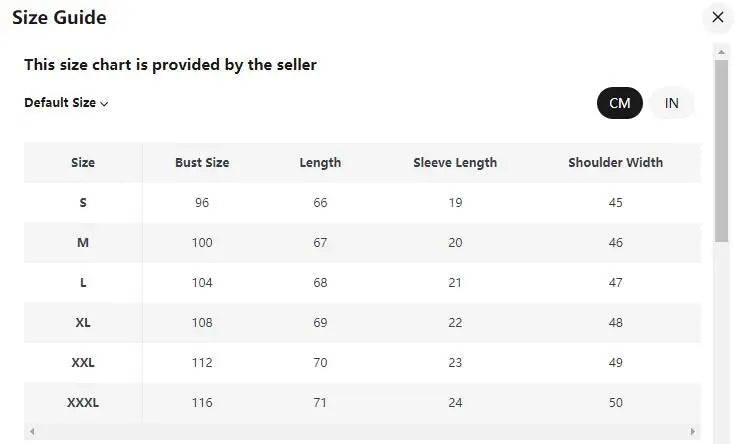
Task: Click the vertical scrollbar up arrow
Action: [721, 50]
